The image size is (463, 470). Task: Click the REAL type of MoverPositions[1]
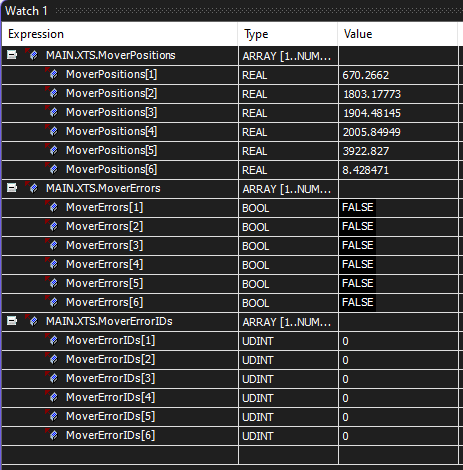pyautogui.click(x=254, y=75)
